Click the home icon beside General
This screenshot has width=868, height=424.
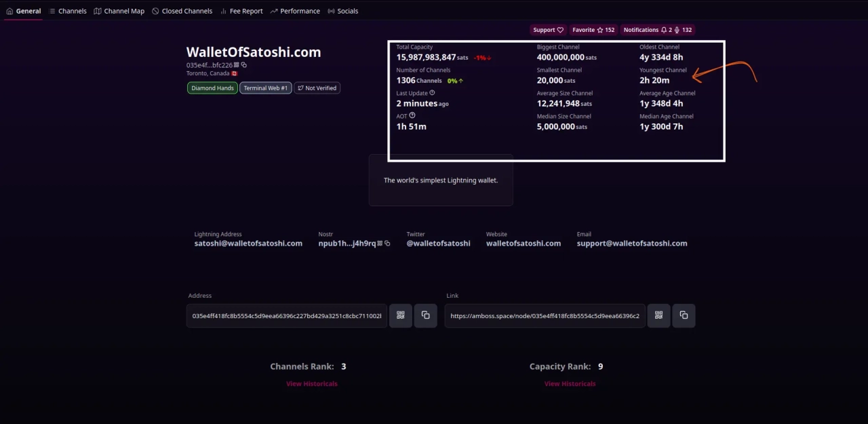[x=9, y=11]
